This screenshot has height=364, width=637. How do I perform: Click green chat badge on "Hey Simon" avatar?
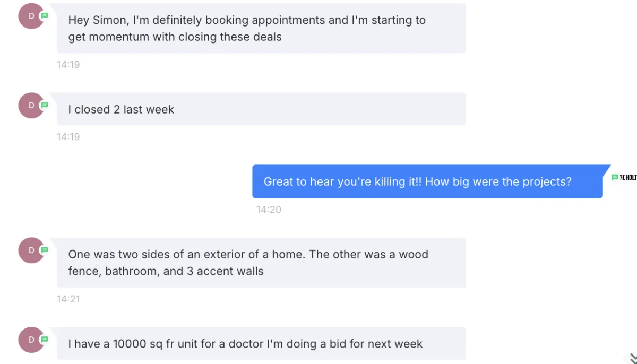pos(45,16)
